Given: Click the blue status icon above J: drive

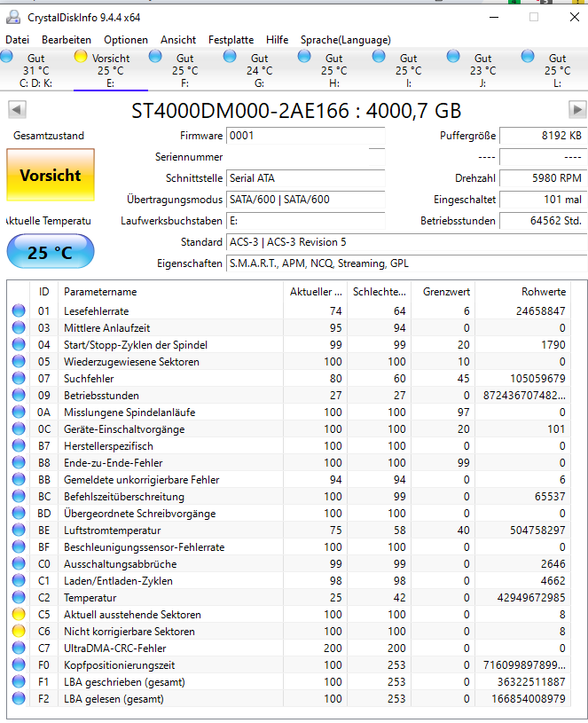Looking at the screenshot, I should pyautogui.click(x=453, y=56).
